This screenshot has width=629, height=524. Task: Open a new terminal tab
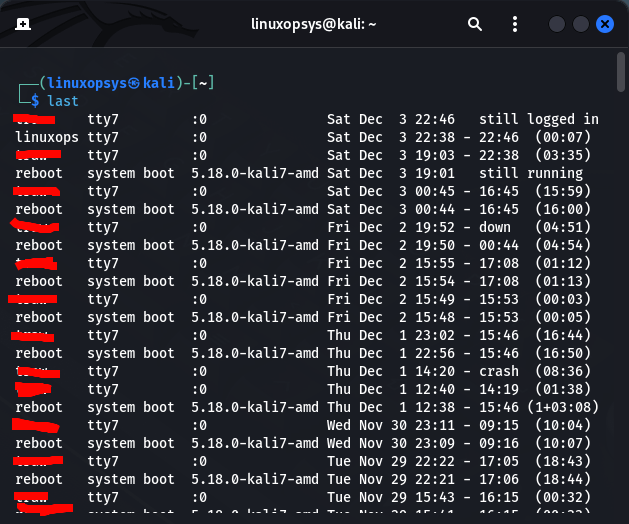tap(22, 24)
